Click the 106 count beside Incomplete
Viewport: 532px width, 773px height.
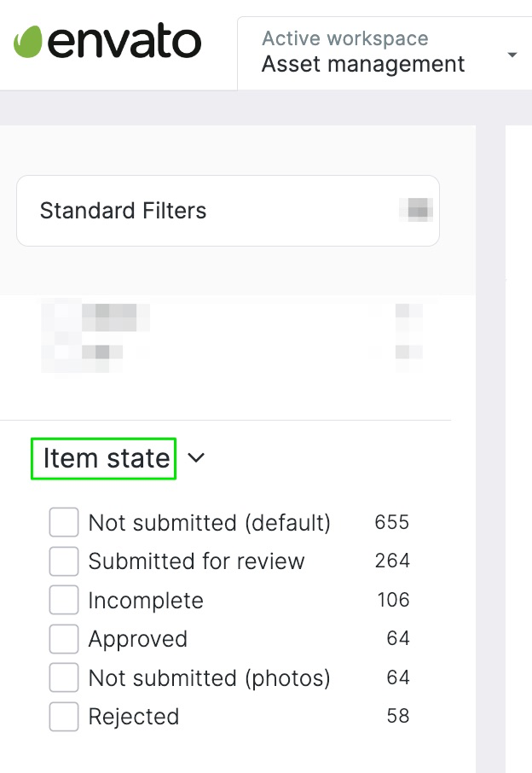tap(393, 600)
